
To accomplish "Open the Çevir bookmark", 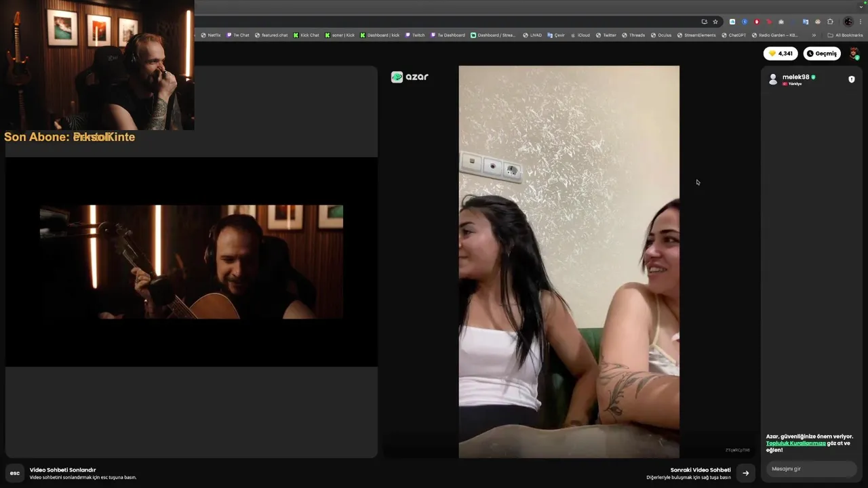I will pyautogui.click(x=556, y=35).
